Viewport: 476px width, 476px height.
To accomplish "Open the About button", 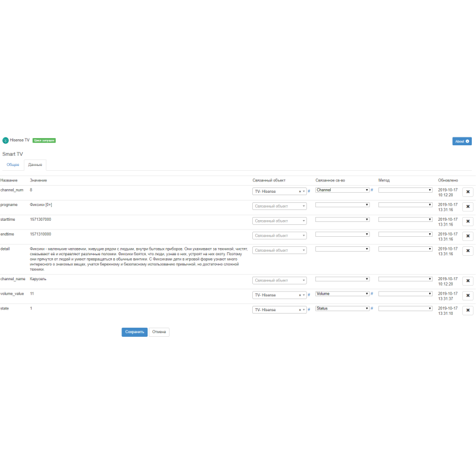I will [x=462, y=141].
